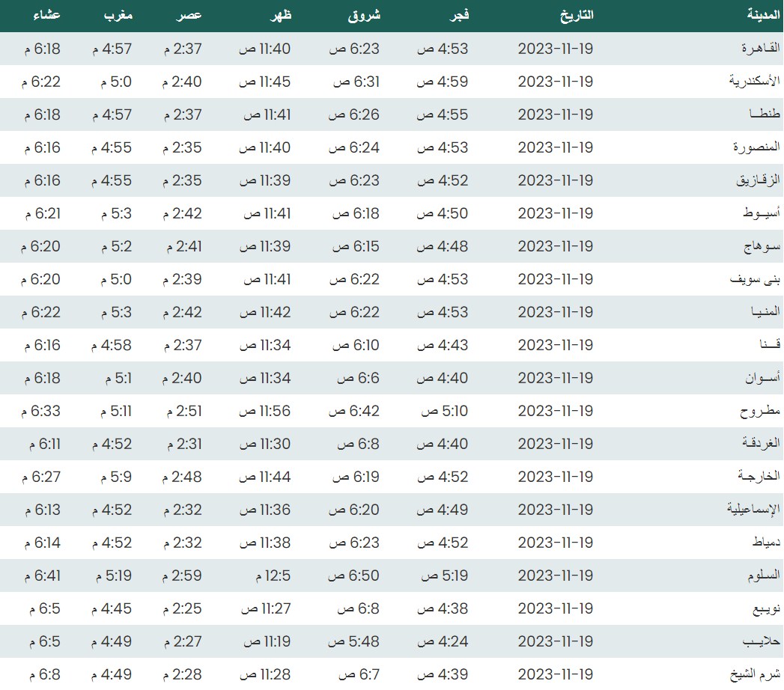Screen dimensions: 784x690
Task: Select the عصر time 2:51 for مطروح
Action: pos(182,411)
